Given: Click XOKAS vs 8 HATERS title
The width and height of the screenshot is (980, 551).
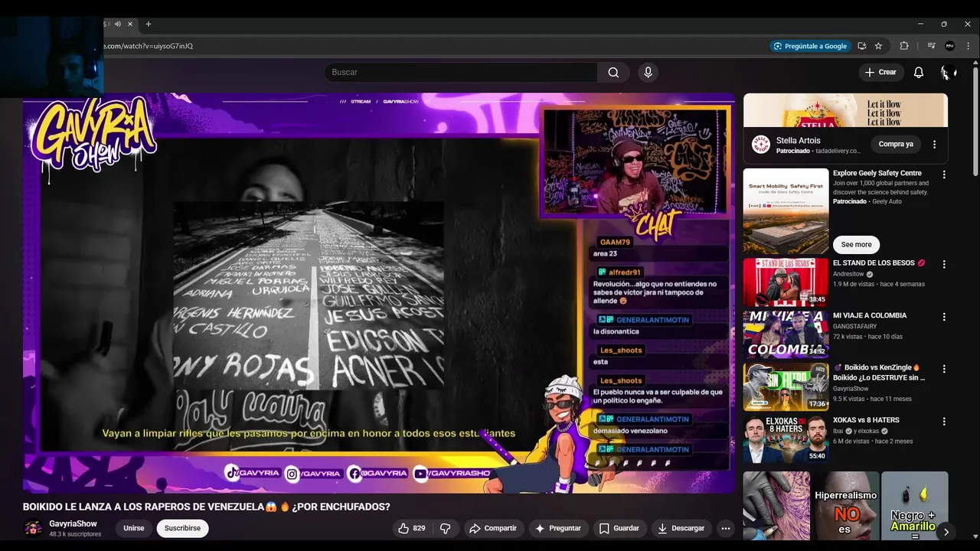Looking at the screenshot, I should 866,420.
